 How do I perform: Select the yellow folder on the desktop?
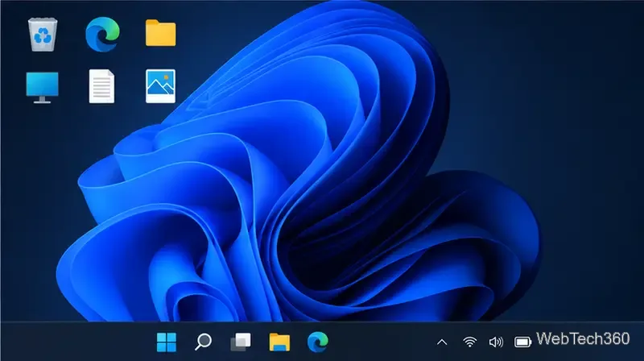coord(160,33)
